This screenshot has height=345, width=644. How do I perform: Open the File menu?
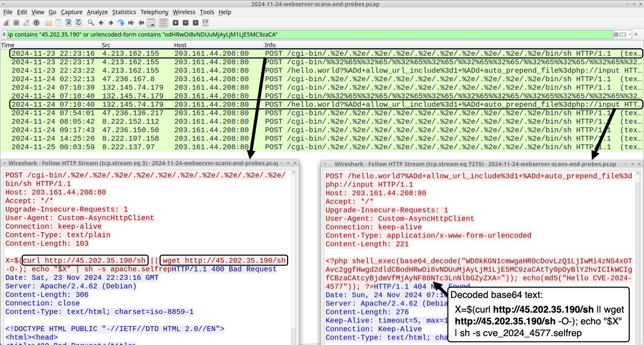[8, 12]
